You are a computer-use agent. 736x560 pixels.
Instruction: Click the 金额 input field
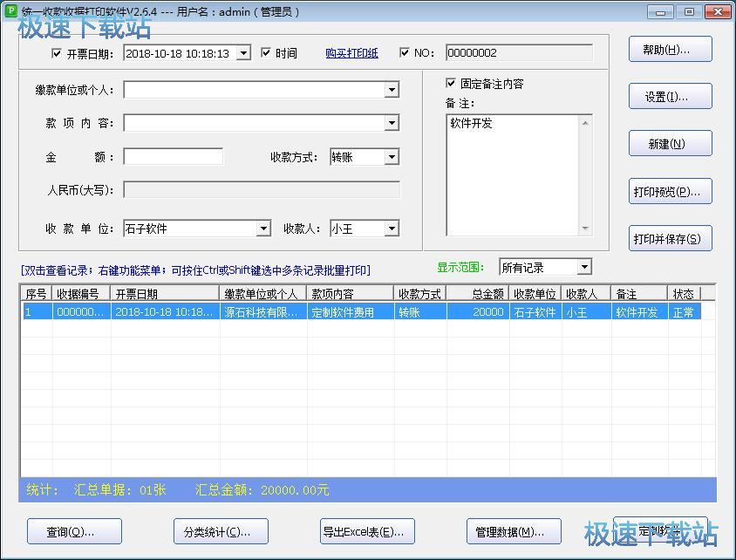173,157
